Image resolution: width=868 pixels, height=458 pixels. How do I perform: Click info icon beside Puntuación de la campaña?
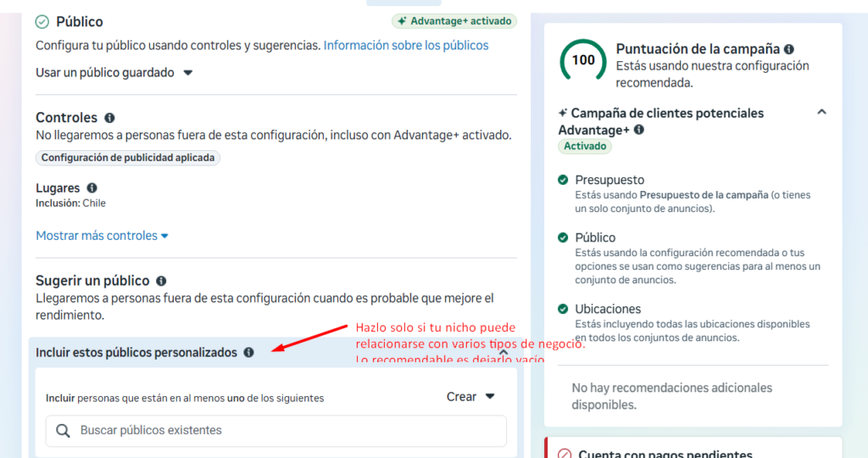pos(789,49)
